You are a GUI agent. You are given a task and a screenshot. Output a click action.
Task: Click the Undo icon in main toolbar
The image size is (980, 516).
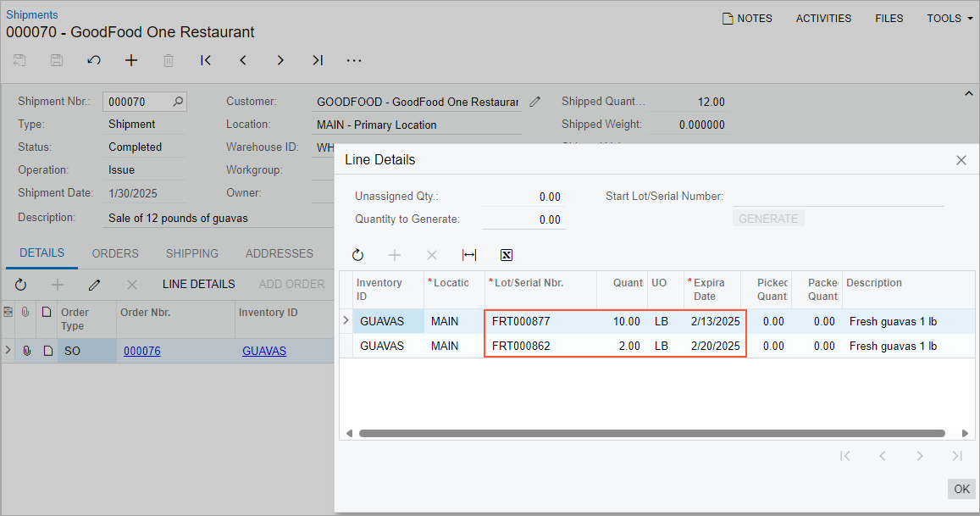94,60
